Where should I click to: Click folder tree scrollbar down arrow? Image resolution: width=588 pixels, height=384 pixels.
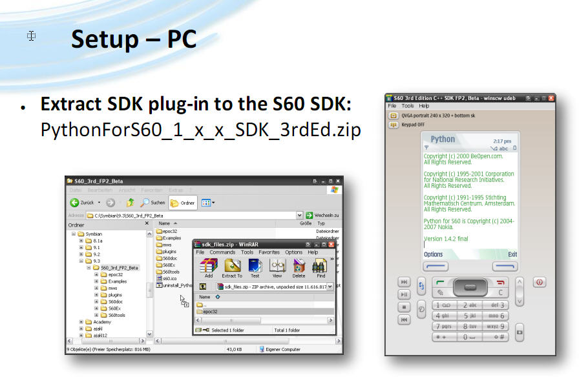click(150, 334)
